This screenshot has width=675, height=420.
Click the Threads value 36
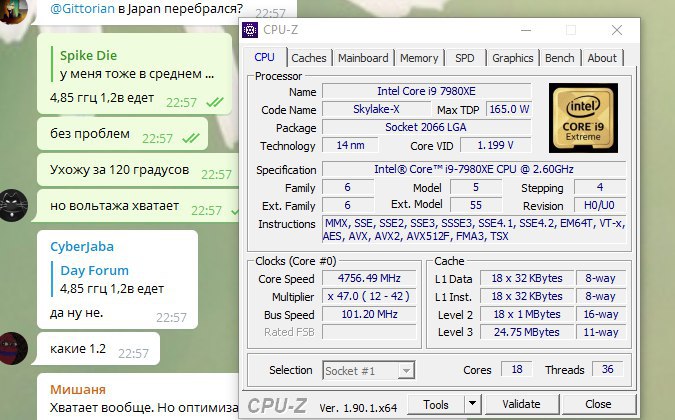point(607,370)
